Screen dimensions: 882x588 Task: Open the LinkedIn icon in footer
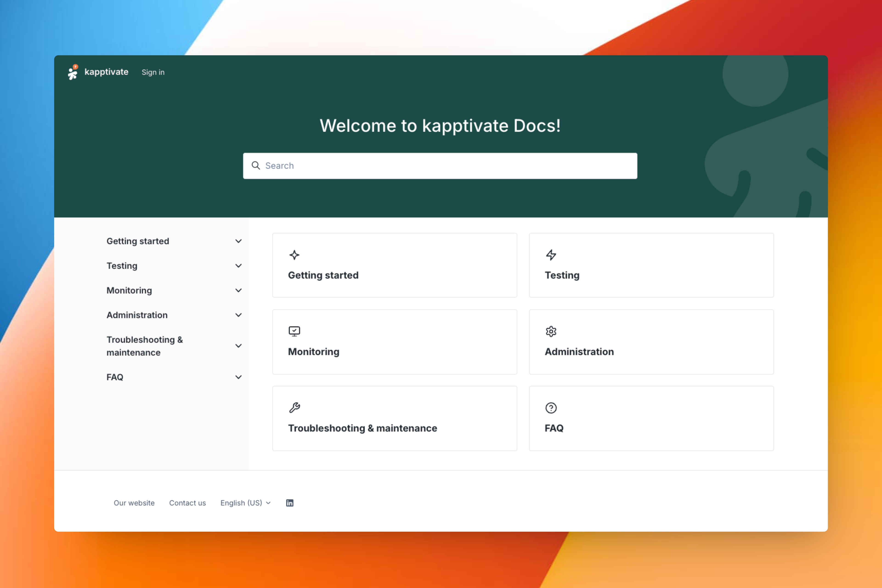click(x=289, y=503)
